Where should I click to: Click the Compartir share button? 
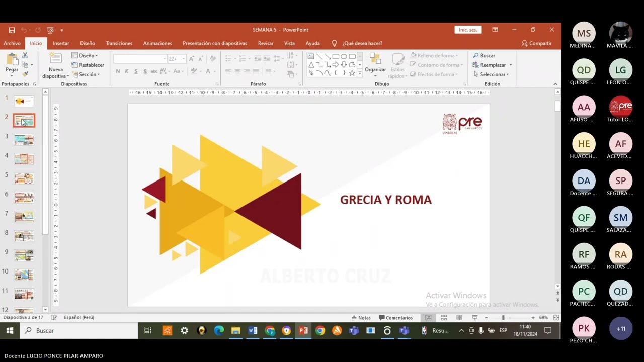point(537,43)
